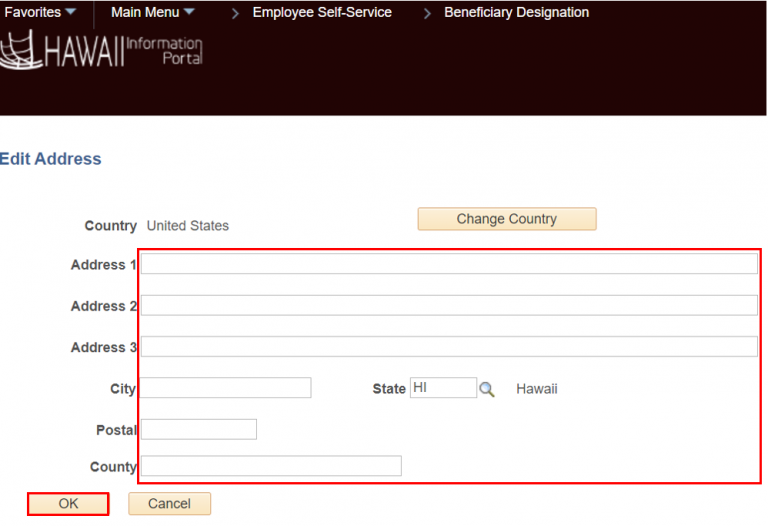
Task: Select the County text field
Action: (x=271, y=466)
